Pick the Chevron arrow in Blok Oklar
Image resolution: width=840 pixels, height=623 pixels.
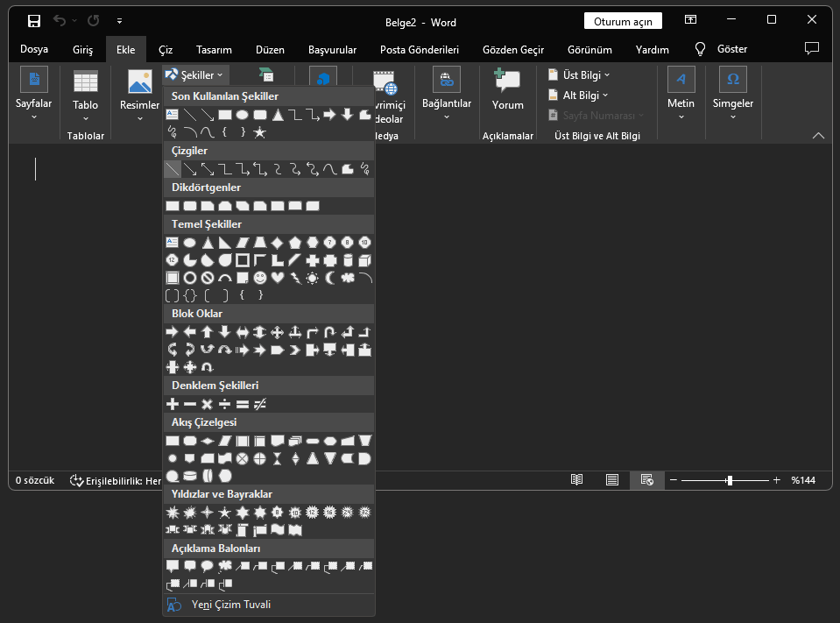coord(294,350)
